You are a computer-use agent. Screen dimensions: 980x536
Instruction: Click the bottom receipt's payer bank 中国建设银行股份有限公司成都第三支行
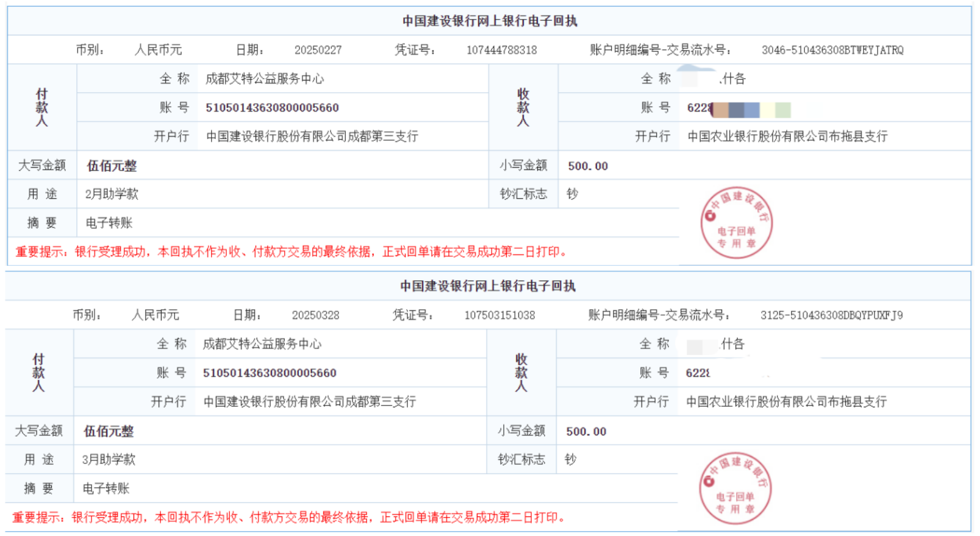310,401
